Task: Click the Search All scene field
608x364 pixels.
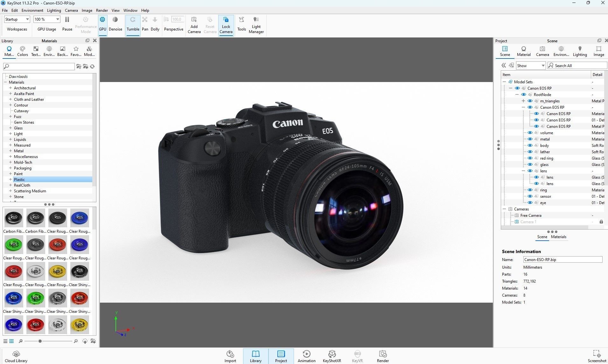Action: click(577, 65)
